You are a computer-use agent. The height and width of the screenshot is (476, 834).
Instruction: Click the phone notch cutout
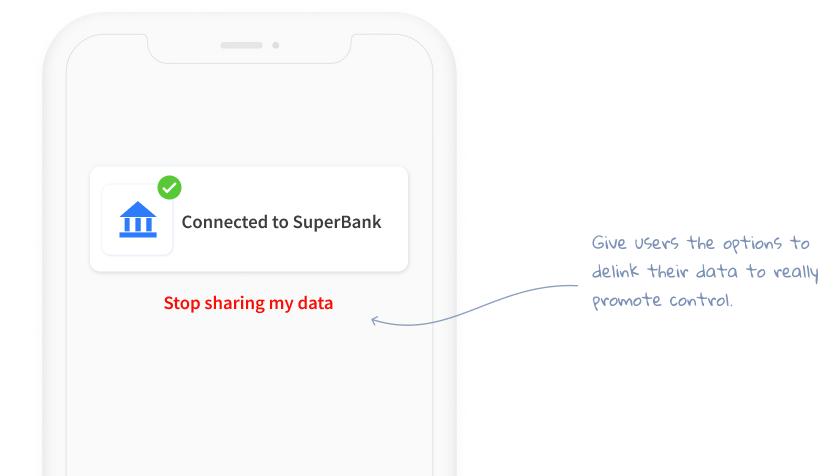point(249,49)
